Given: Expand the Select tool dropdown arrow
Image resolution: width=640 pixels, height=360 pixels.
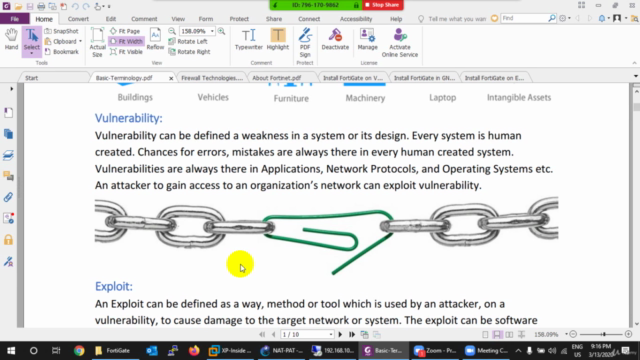Looking at the screenshot, I should (31, 53).
